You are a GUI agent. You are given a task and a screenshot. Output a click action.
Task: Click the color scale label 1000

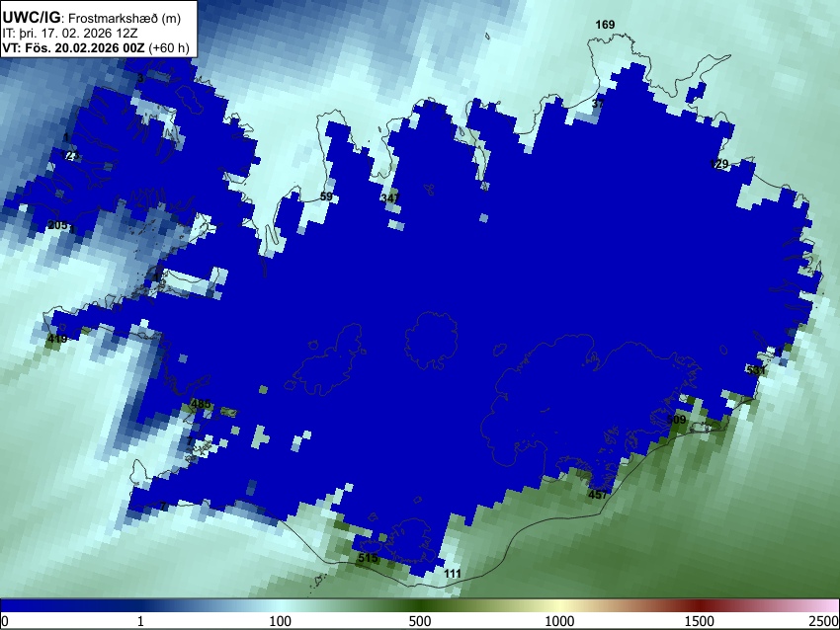click(559, 621)
